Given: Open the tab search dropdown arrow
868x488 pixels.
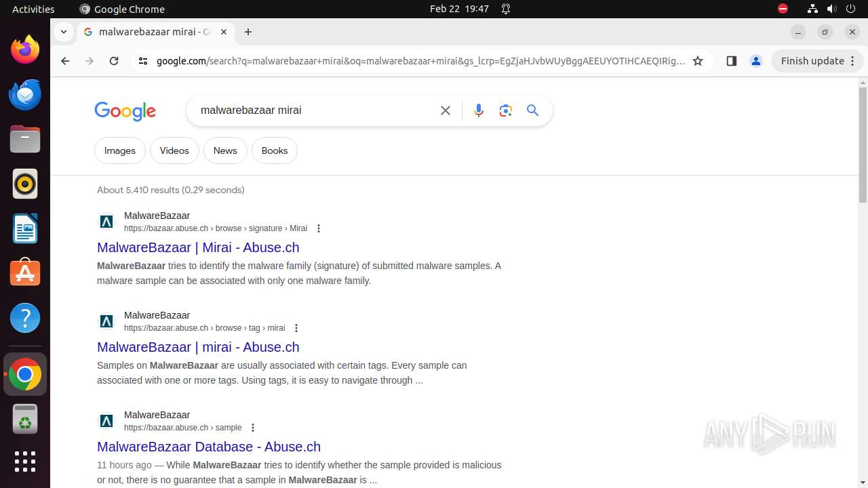Looking at the screenshot, I should (63, 32).
